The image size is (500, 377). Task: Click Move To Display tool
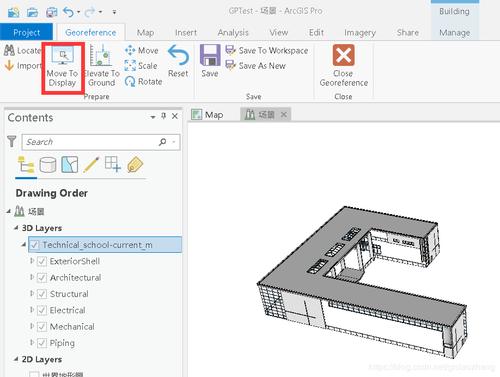pyautogui.click(x=62, y=68)
